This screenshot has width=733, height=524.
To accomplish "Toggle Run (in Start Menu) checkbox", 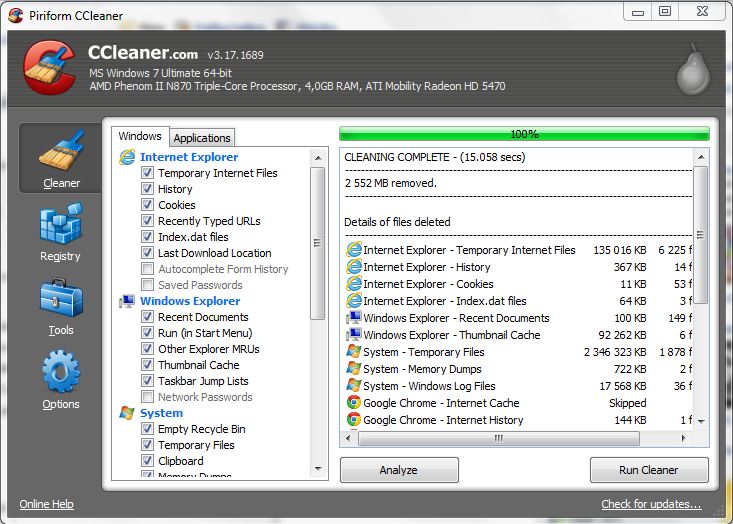I will click(x=147, y=332).
